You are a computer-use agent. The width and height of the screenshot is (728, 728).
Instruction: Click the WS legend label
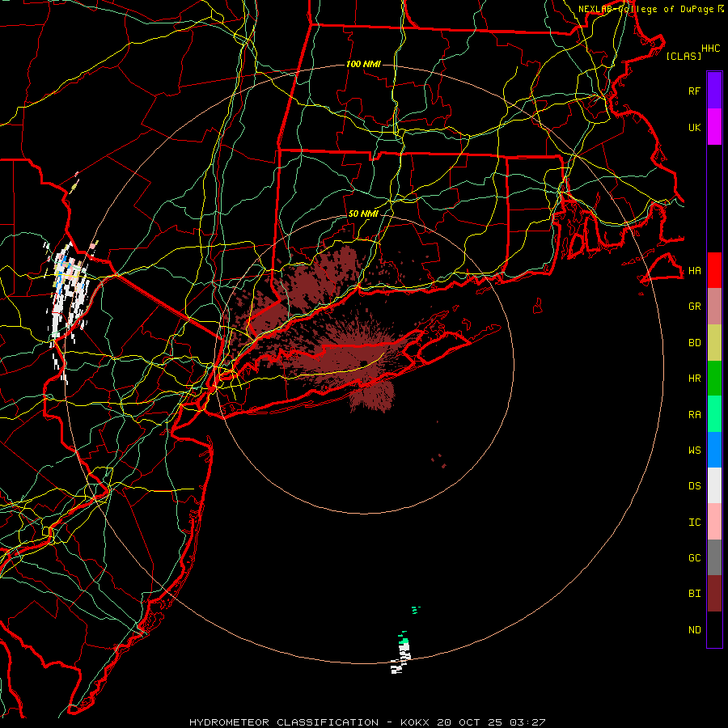coord(695,451)
